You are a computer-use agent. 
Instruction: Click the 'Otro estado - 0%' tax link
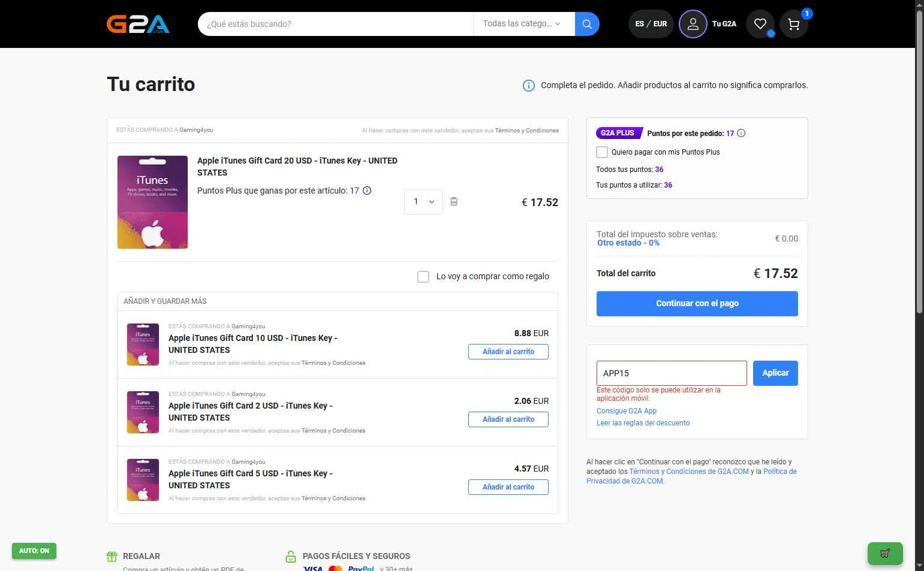[628, 243]
